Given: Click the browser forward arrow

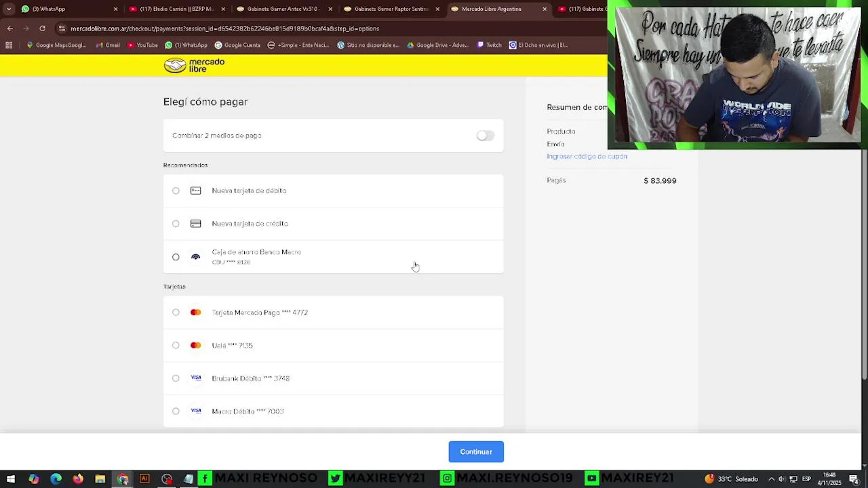Looking at the screenshot, I should [26, 28].
